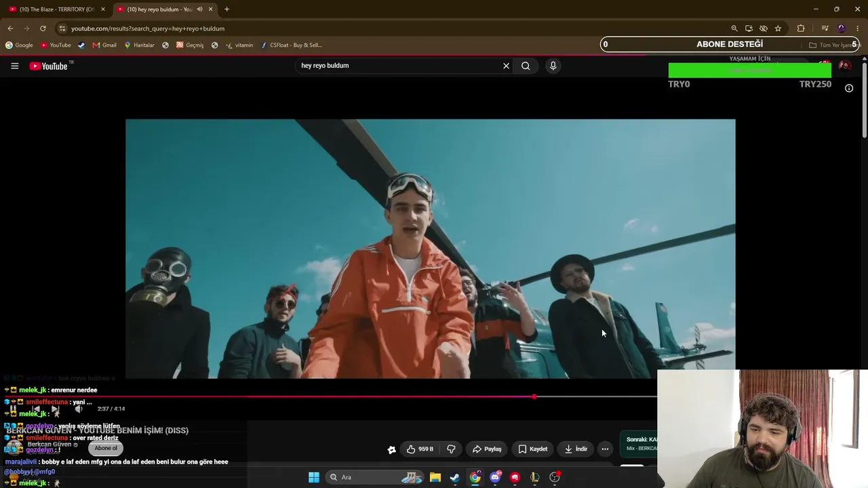Open the media control toolbar button
Screen dimensions: 868x488
point(825,28)
